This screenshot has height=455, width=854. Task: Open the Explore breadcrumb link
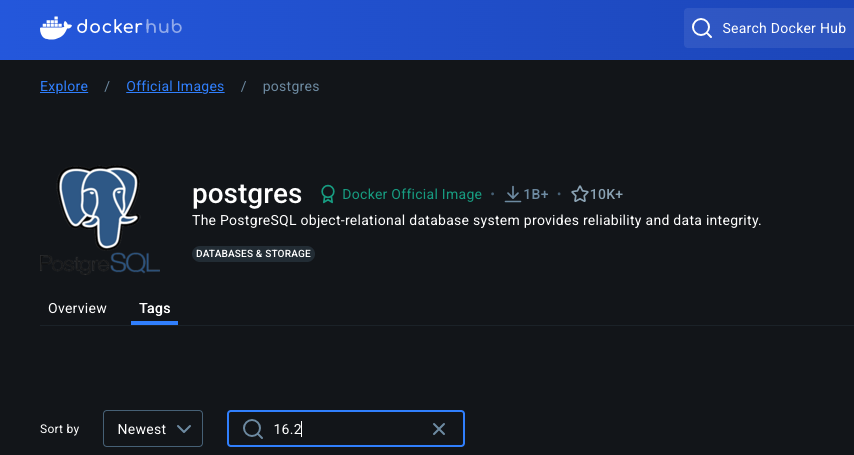[64, 86]
